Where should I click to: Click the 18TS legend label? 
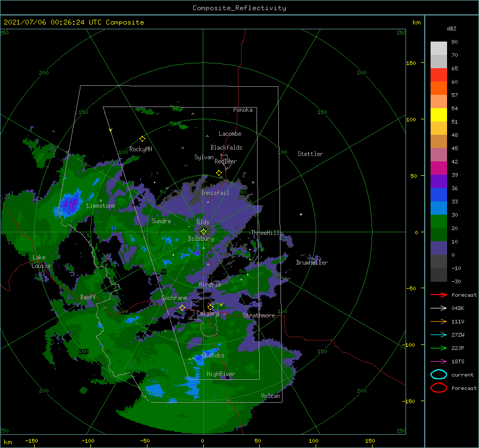(458, 362)
